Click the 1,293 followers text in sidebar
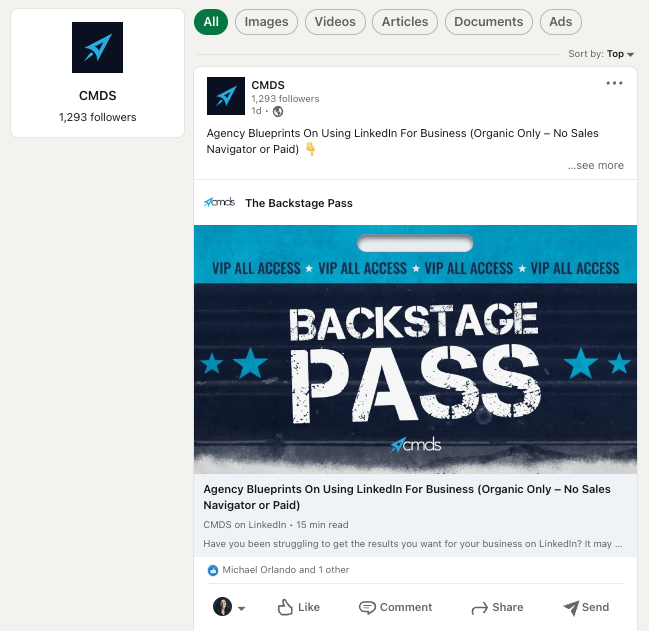Image resolution: width=649 pixels, height=631 pixels. pos(98,117)
